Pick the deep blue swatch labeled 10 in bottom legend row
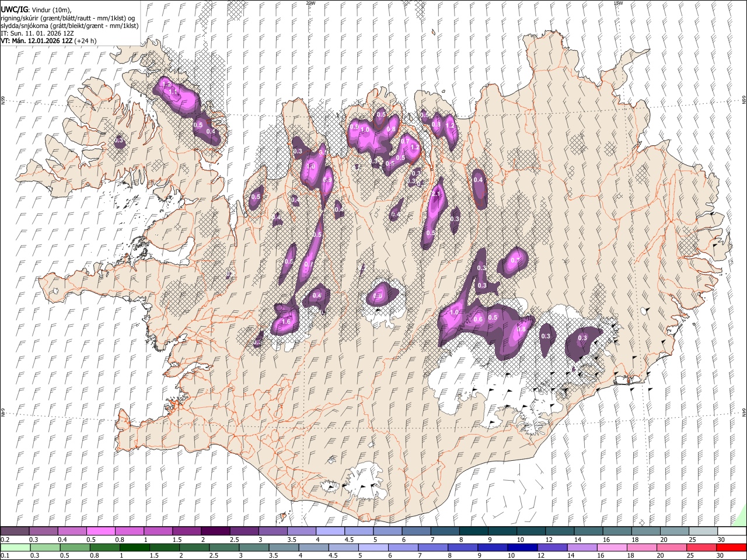The image size is (747, 560). pyautogui.click(x=522, y=547)
